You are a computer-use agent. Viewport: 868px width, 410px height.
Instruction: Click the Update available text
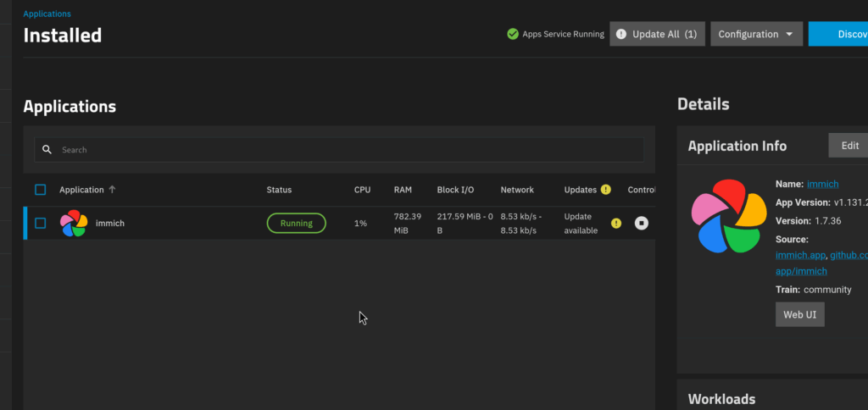581,223
